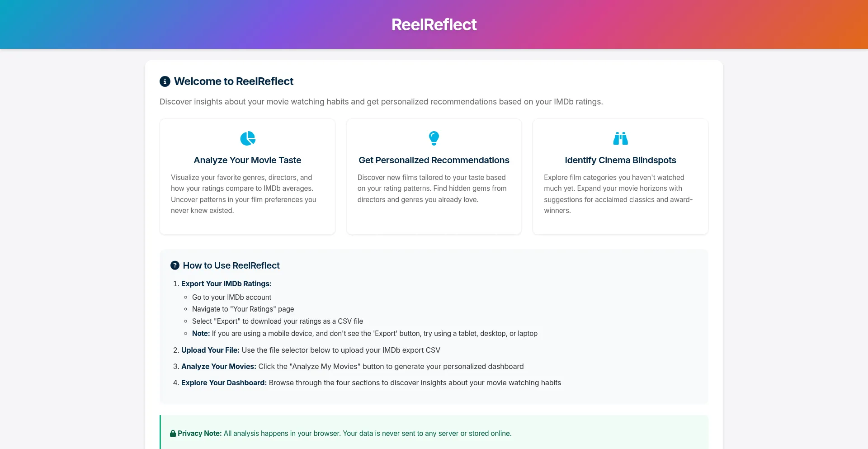Screen dimensions: 868x449
Task: Select the "Analyze Your Movies:" step label
Action: tap(219, 366)
